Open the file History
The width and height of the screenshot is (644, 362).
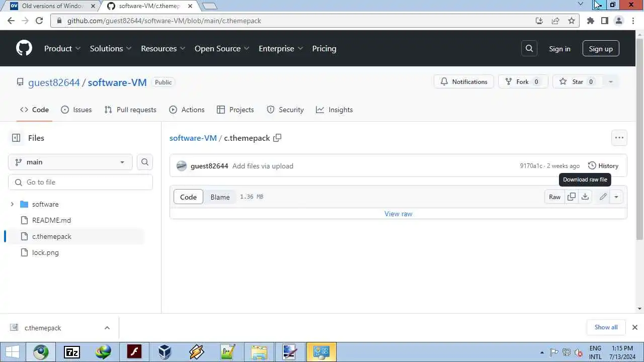coord(603,166)
